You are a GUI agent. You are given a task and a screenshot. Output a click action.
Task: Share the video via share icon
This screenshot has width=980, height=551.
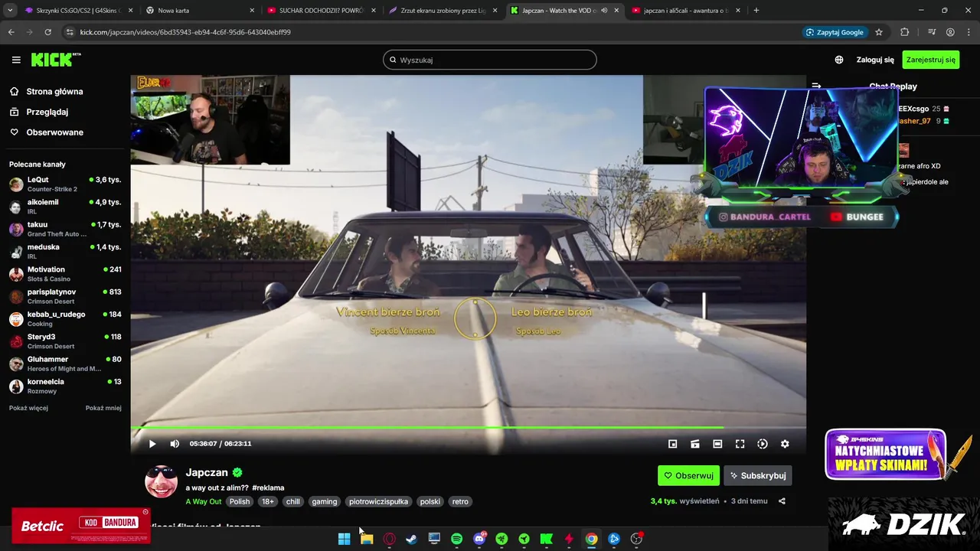click(782, 501)
